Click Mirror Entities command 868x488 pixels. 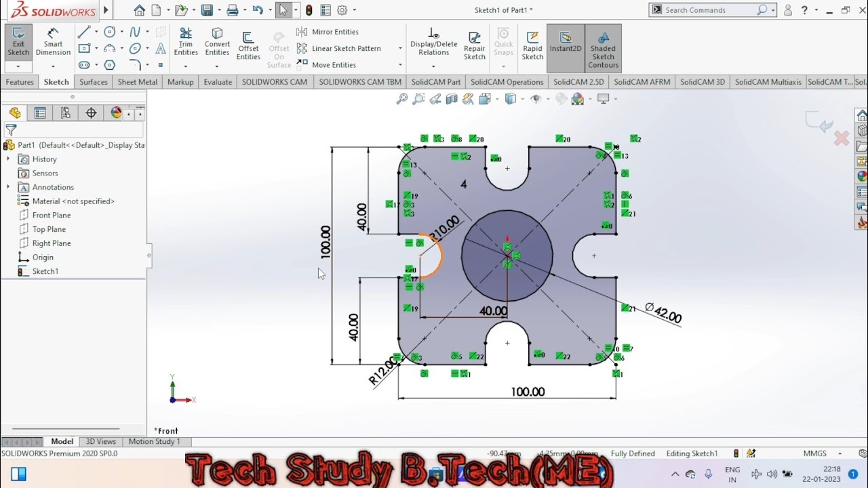(x=328, y=32)
